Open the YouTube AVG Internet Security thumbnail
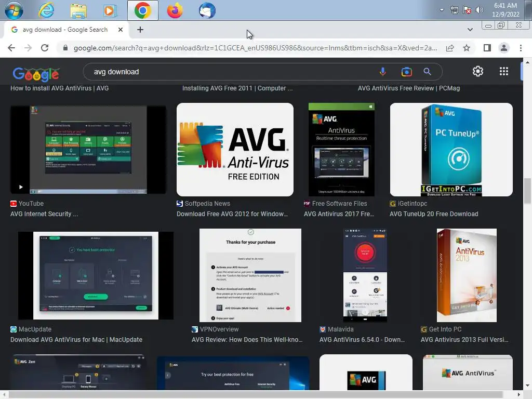The image size is (532, 399). click(x=88, y=150)
